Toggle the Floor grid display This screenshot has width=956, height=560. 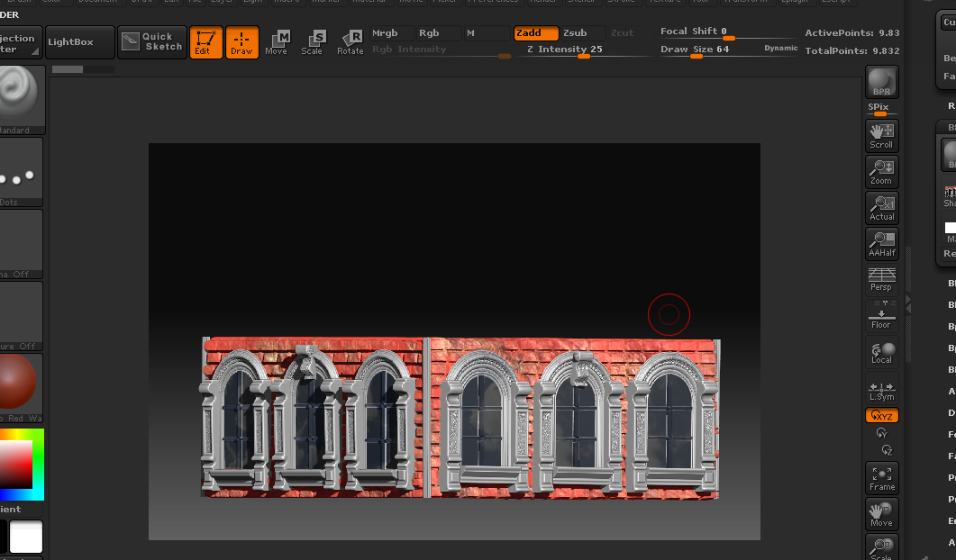click(x=881, y=316)
